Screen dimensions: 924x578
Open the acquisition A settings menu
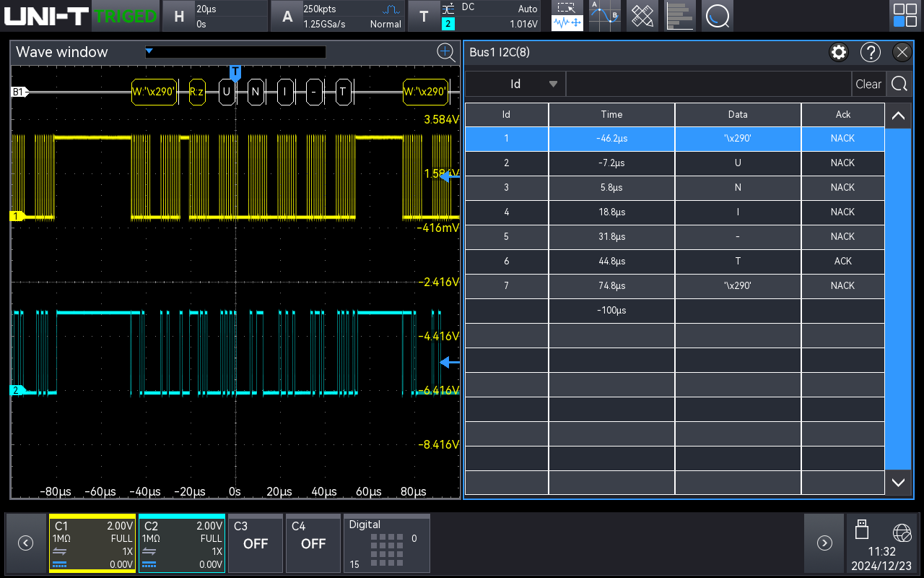click(287, 15)
